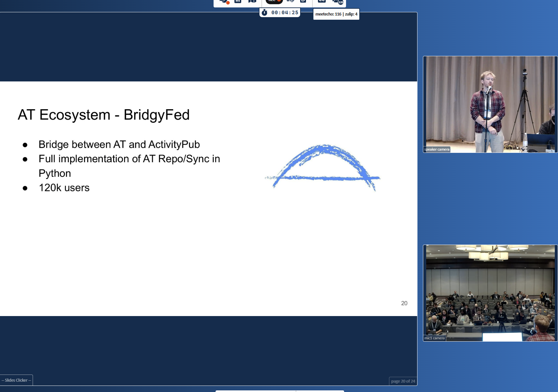
Task: Open the chat icon with red notification dot
Action: click(x=224, y=1)
